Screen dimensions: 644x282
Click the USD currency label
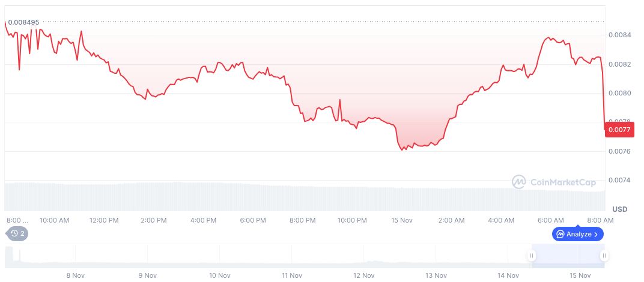[620, 209]
